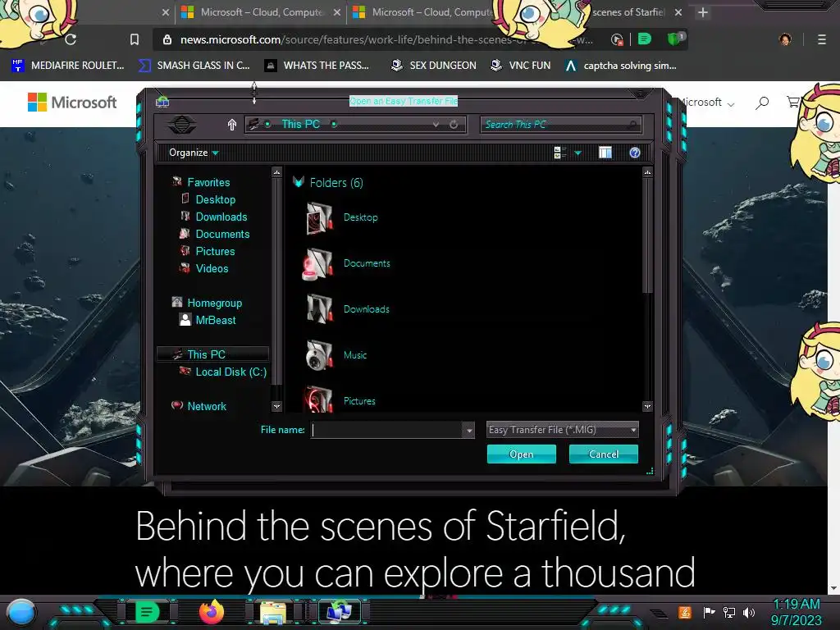Expand the This PC address bar dropdown
This screenshot has width=840, height=630.
tap(436, 125)
